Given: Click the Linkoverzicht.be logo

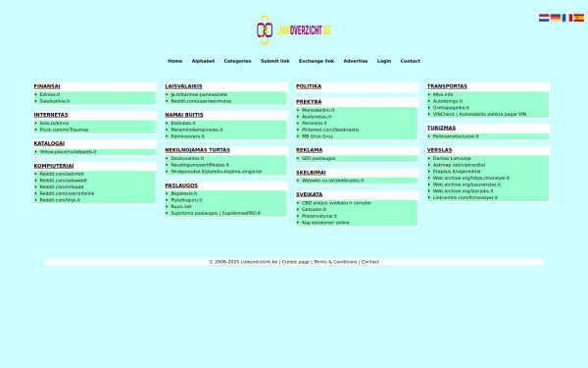Looking at the screenshot, I should tap(294, 30).
